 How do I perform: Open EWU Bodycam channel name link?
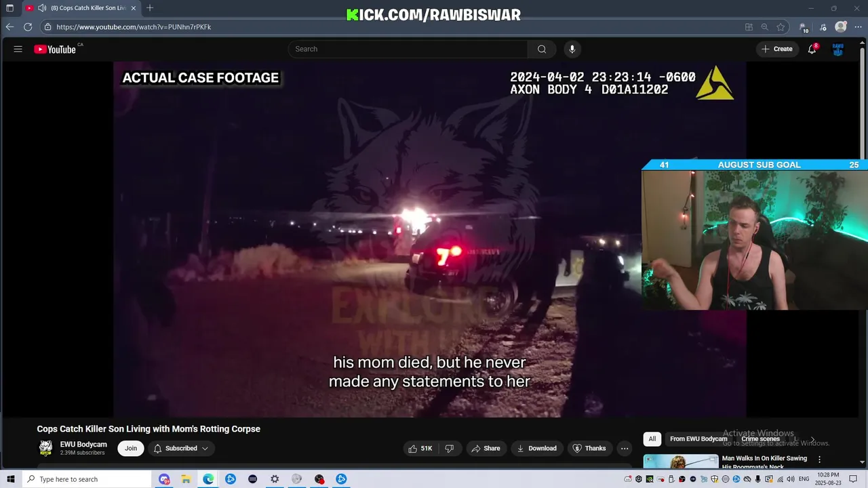tap(83, 445)
